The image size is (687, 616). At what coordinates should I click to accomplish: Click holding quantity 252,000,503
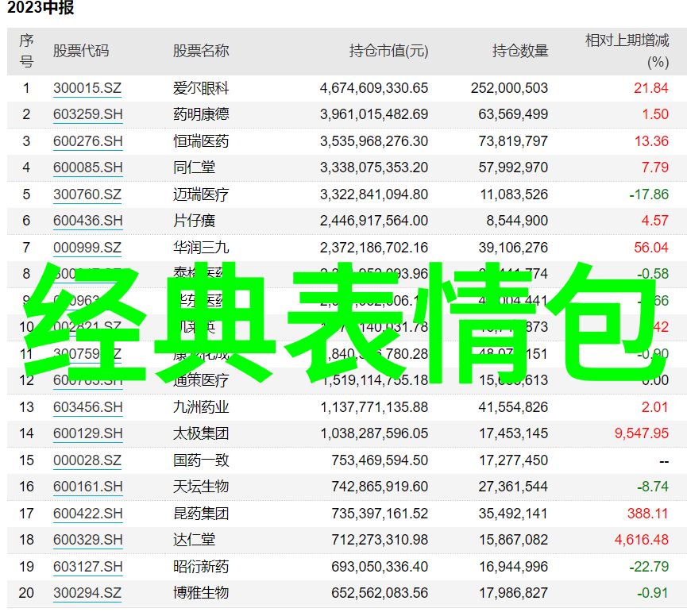510,88
